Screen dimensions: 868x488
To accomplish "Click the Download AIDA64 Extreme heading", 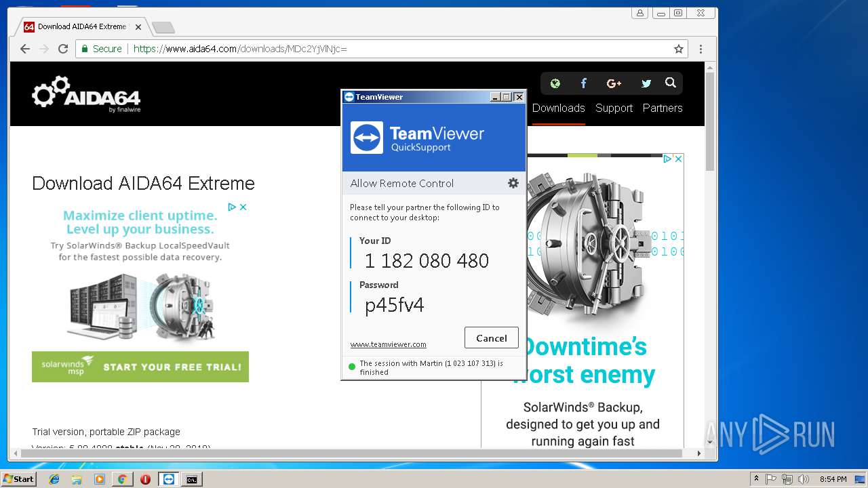I will pos(143,183).
